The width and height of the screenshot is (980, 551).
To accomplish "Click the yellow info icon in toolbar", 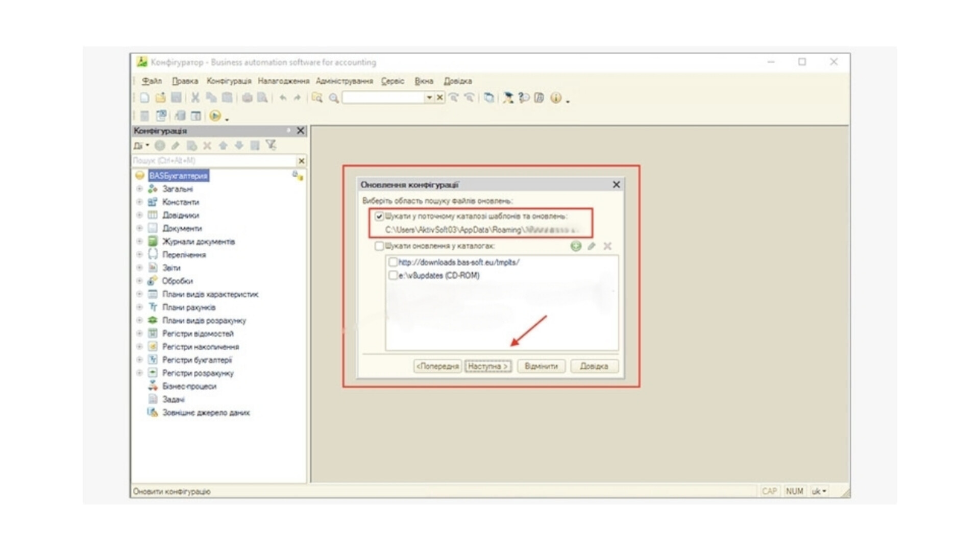I will (x=556, y=98).
